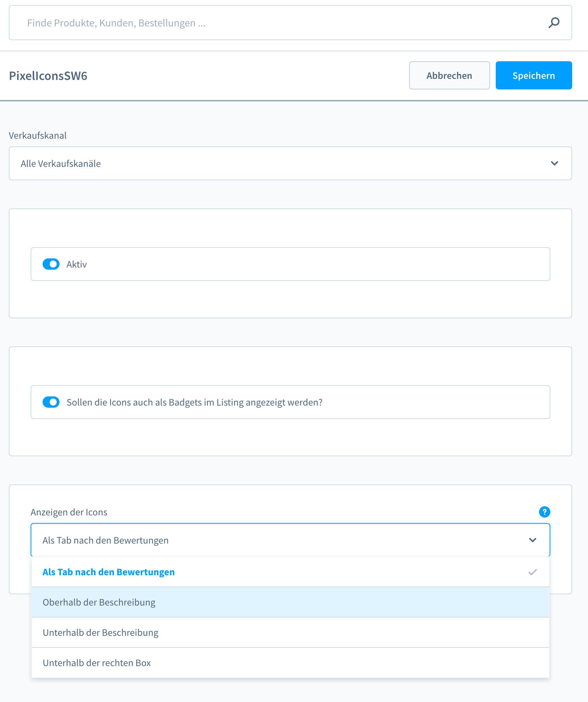The width and height of the screenshot is (588, 702).
Task: Click the Aktiv label text
Action: pyautogui.click(x=77, y=264)
